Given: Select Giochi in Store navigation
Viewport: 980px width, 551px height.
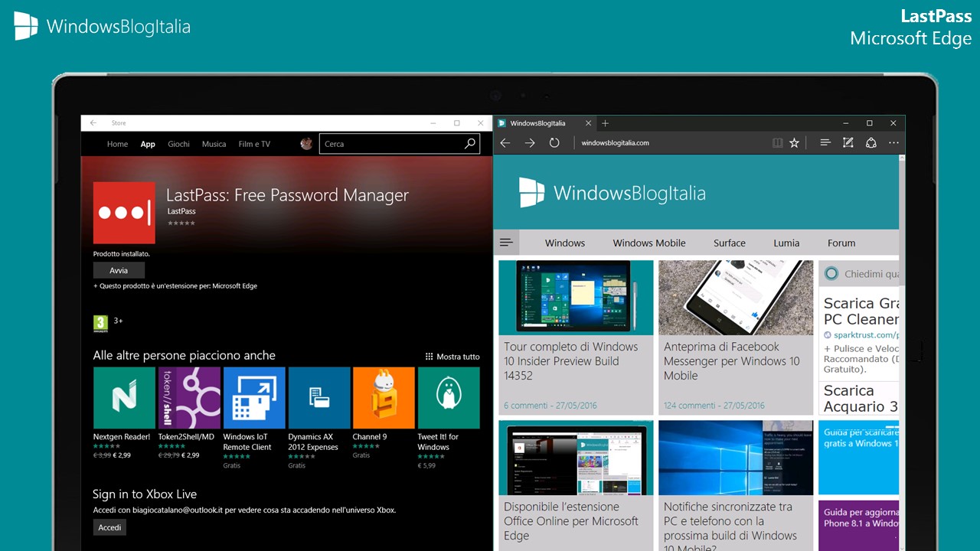Looking at the screenshot, I should 178,144.
